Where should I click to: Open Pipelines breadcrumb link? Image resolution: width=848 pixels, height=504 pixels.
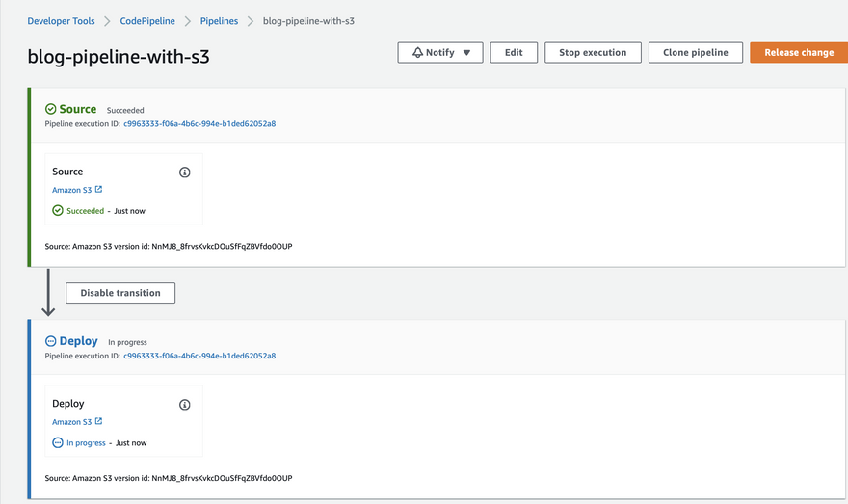click(220, 20)
